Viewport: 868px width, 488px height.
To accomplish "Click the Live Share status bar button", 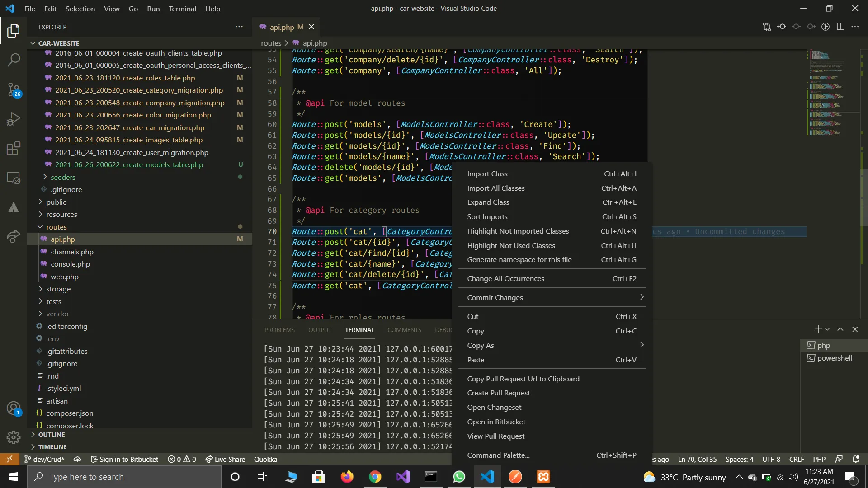I will [x=225, y=459].
